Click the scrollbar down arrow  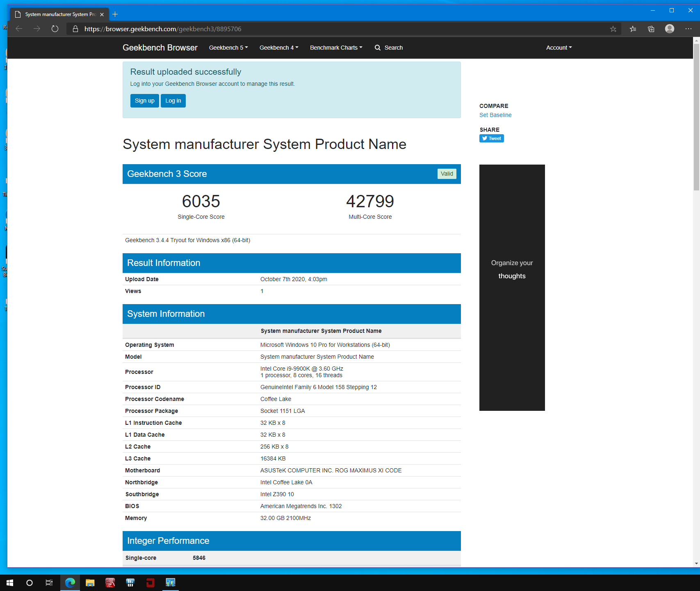[x=696, y=564]
